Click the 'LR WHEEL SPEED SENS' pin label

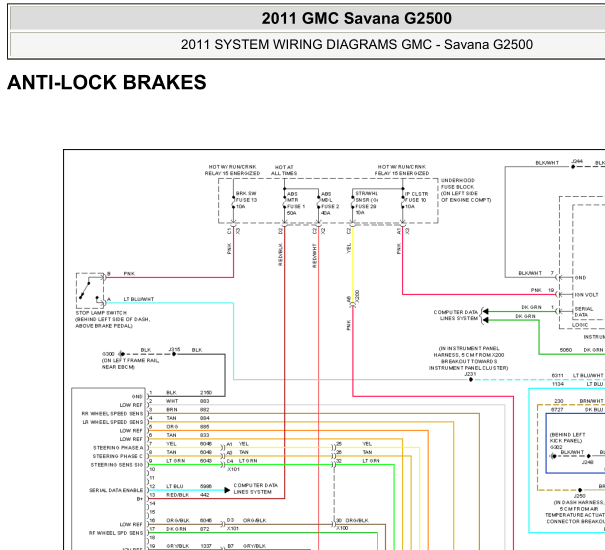[113, 422]
